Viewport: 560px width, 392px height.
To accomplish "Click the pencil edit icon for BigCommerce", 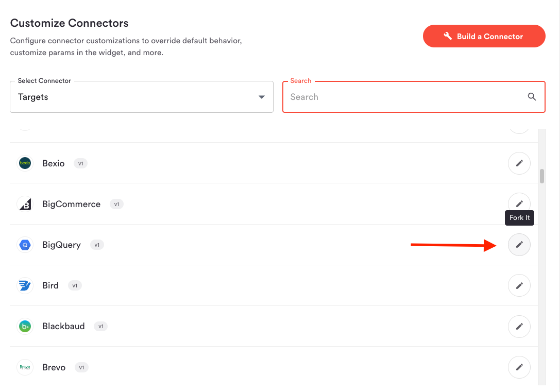I will 519,203.
